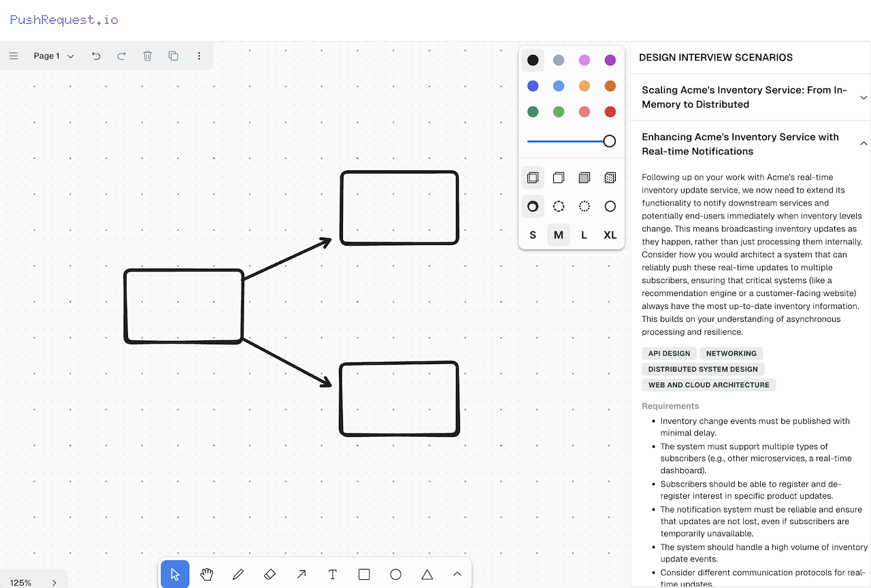
Task: Switch stroke style to dashed
Action: point(558,206)
